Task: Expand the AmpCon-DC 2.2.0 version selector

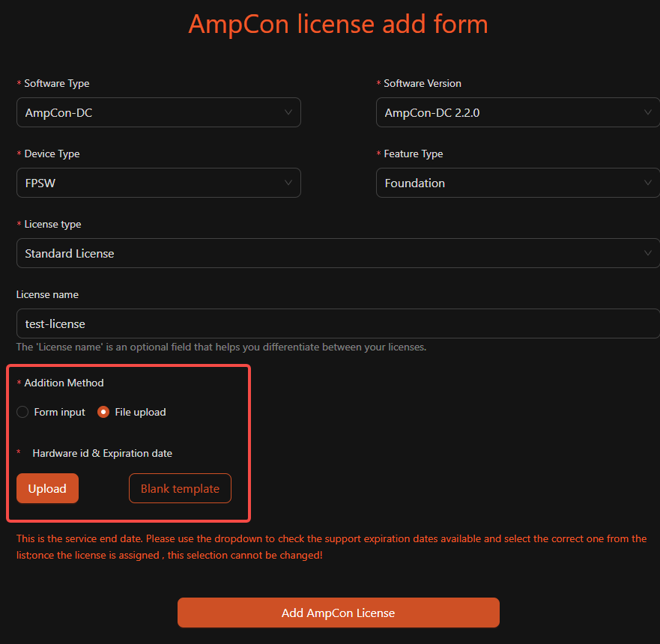Action: click(509, 113)
